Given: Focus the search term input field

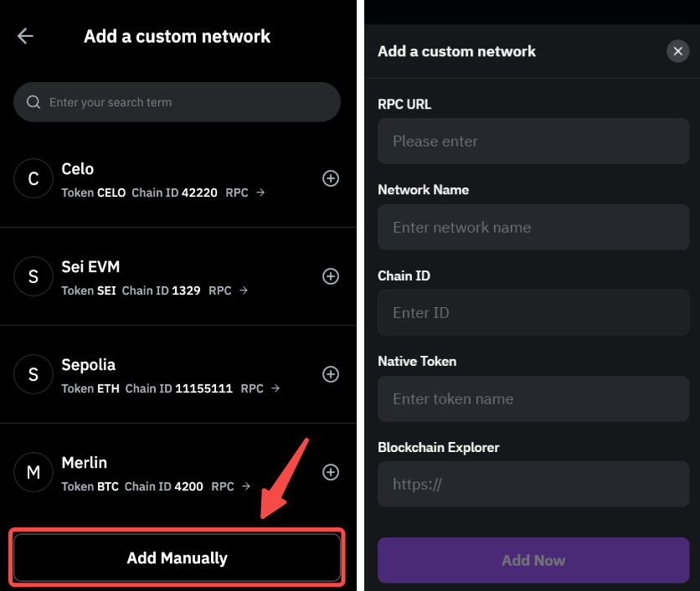Looking at the screenshot, I should click(x=184, y=102).
